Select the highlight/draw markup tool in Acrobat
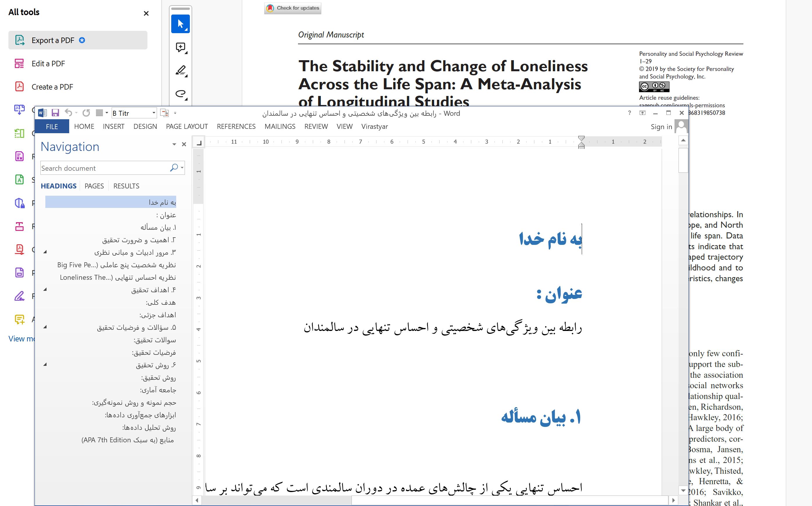 (180, 70)
